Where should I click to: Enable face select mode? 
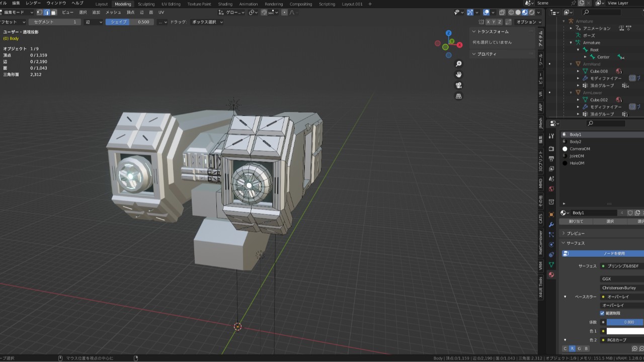tap(54, 13)
